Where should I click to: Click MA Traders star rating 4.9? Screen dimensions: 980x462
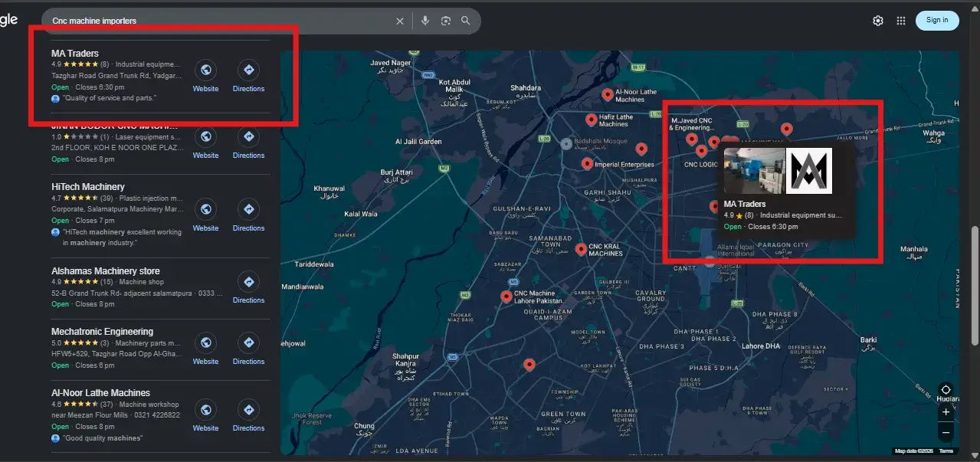tap(80, 64)
